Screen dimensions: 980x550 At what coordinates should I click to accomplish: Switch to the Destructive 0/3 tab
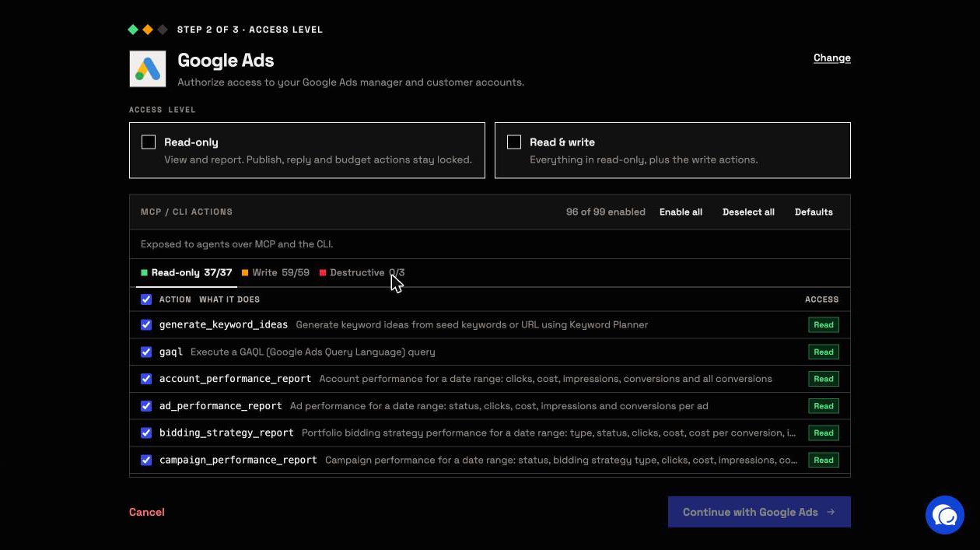362,273
